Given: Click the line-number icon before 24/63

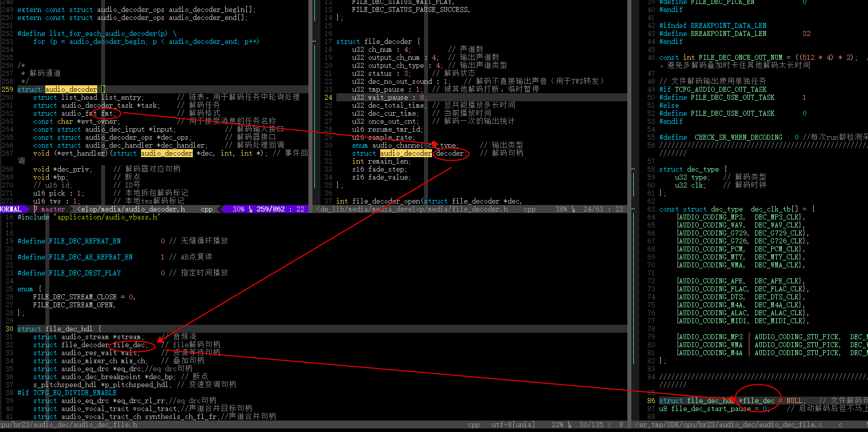Looking at the screenshot, I should (573, 209).
